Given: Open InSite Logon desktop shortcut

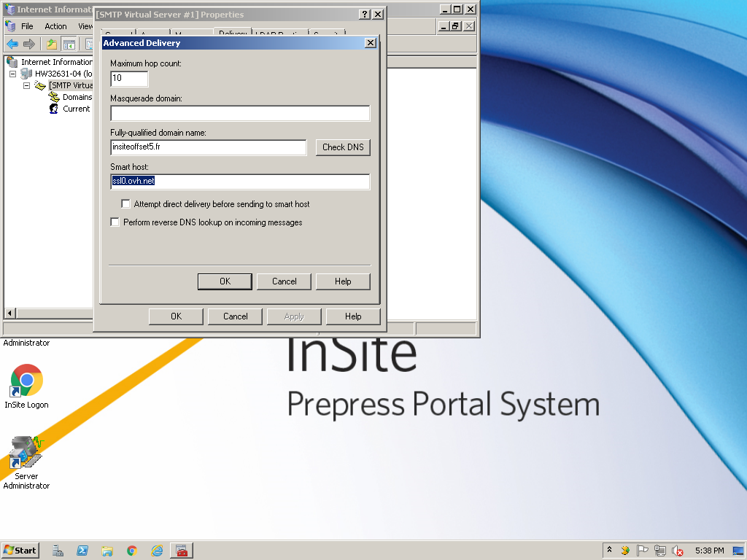Looking at the screenshot, I should (x=27, y=386).
